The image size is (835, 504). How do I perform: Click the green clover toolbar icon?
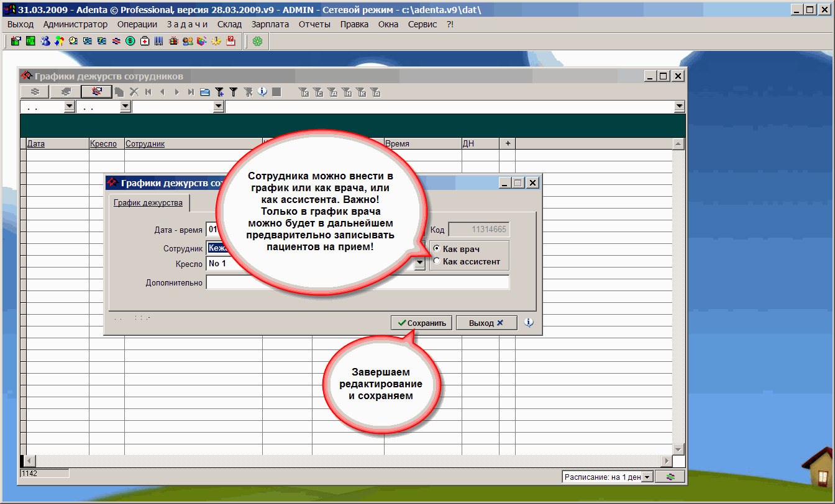click(x=257, y=42)
